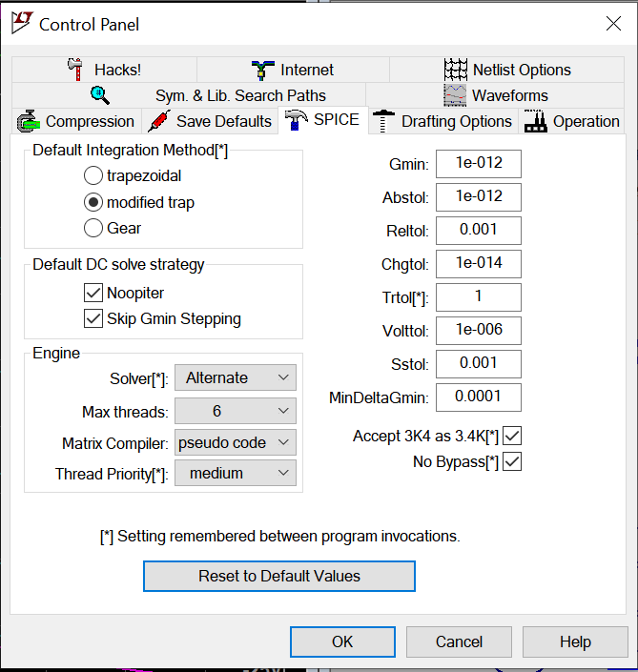638x672 pixels.
Task: Click the Chgtol value field
Action: tap(479, 264)
